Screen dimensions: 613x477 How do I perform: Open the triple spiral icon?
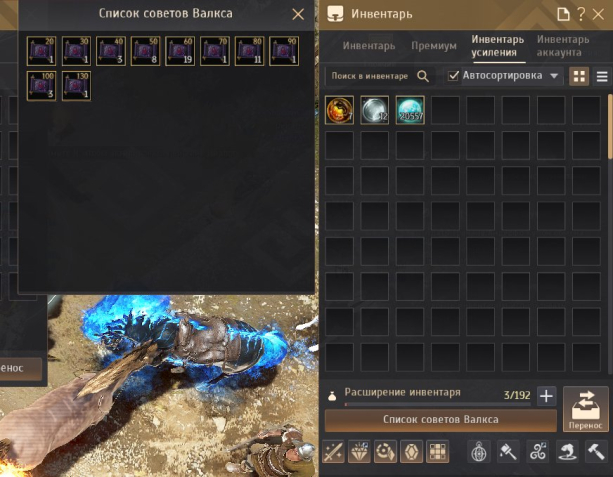pos(538,452)
